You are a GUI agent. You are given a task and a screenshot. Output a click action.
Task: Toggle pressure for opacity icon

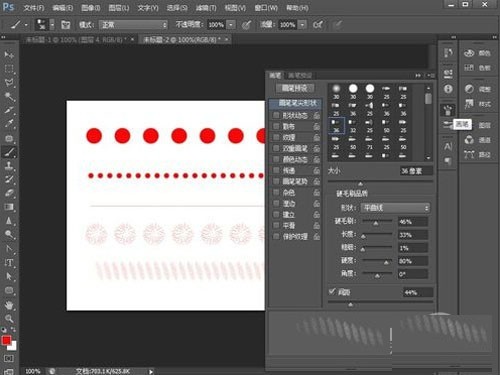click(x=246, y=25)
